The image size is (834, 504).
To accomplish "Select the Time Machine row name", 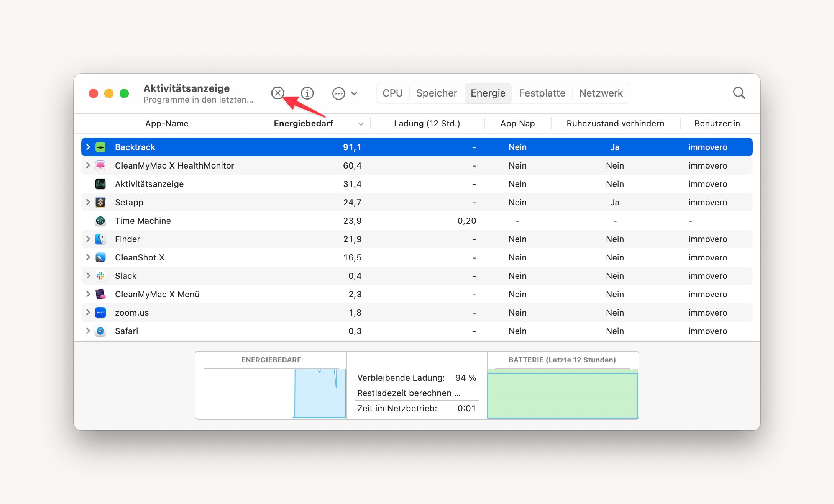I will click(143, 221).
